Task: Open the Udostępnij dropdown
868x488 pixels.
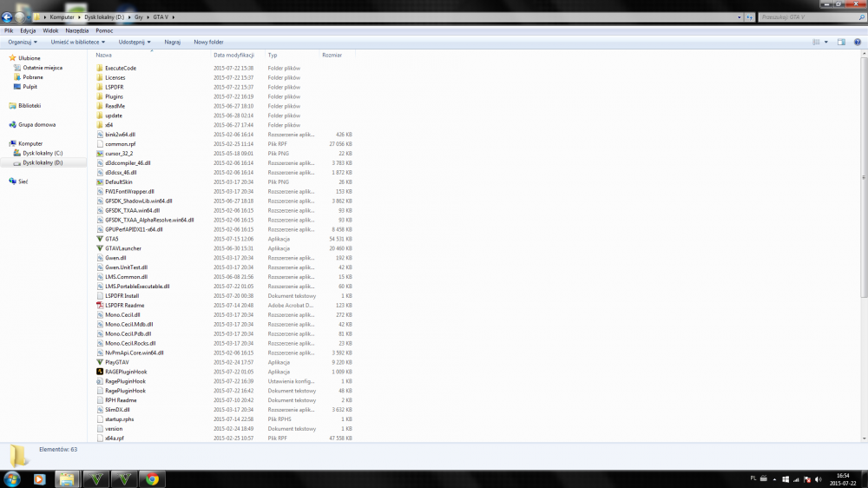Action: click(x=135, y=42)
